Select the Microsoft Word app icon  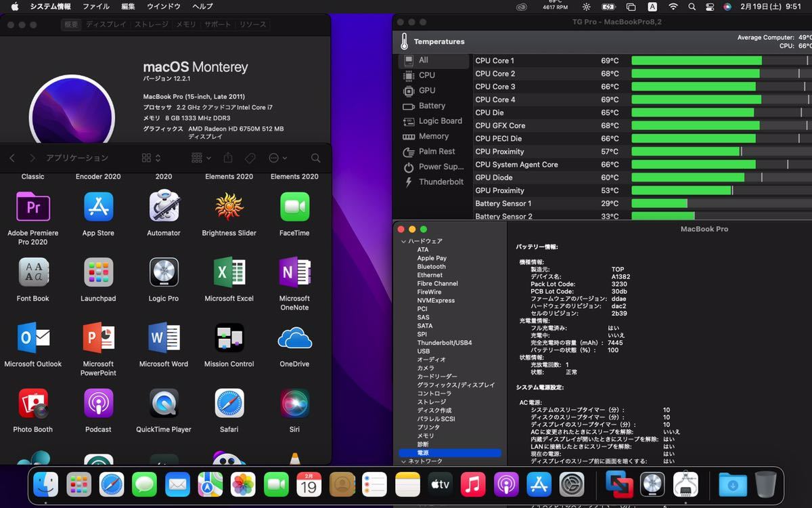tap(164, 337)
